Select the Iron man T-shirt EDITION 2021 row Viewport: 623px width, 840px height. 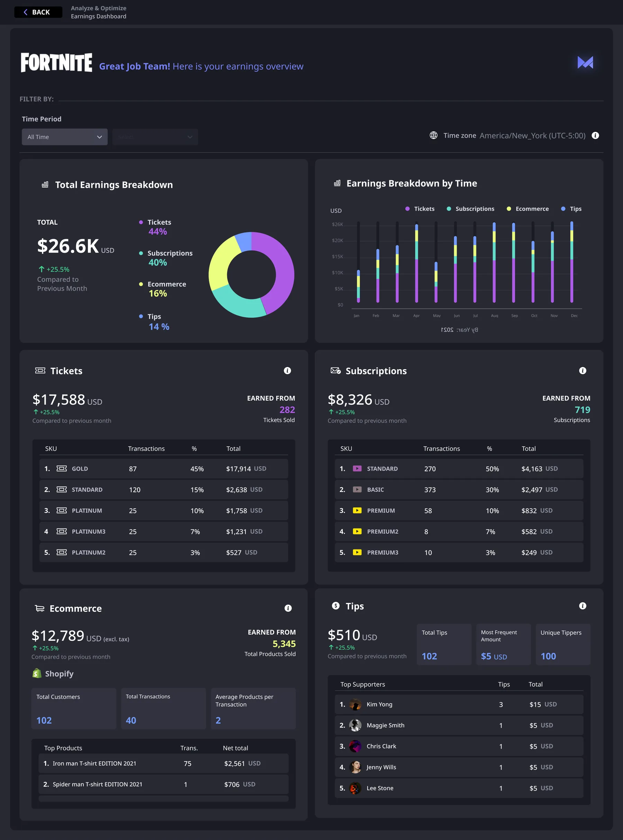tap(164, 763)
